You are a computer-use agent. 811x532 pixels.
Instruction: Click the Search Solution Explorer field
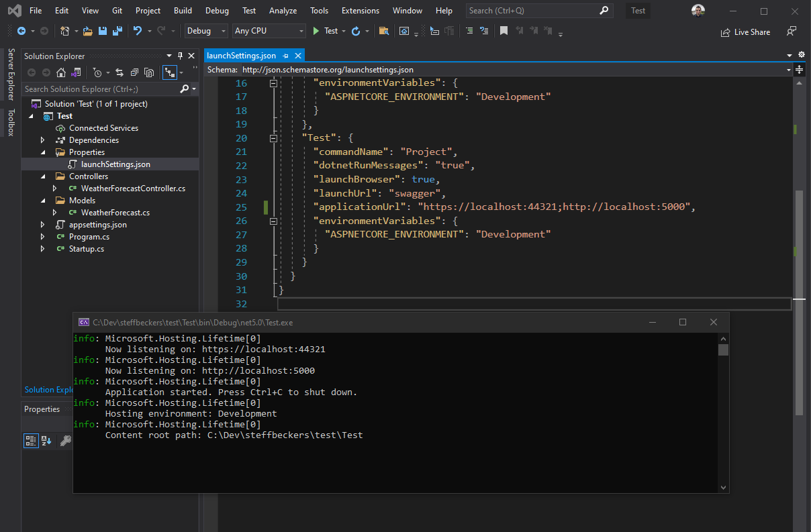tap(101, 89)
